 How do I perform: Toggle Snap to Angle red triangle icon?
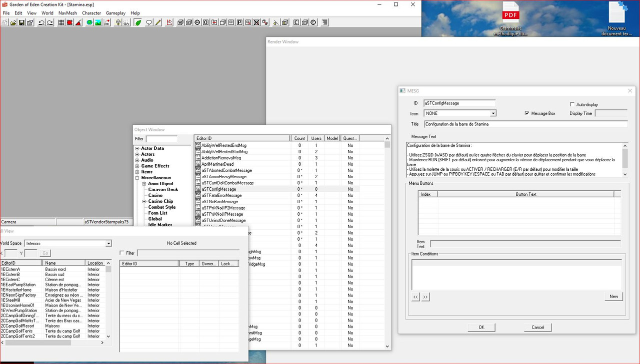click(77, 22)
